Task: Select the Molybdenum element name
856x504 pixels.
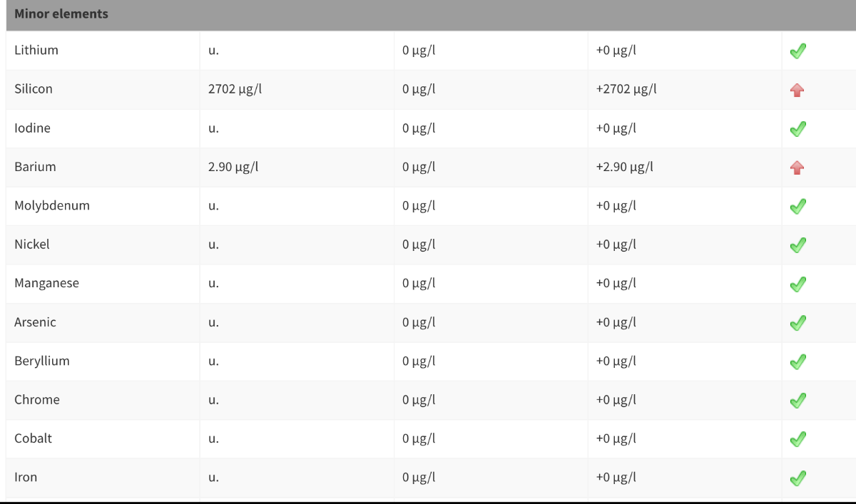Action: [x=52, y=205]
